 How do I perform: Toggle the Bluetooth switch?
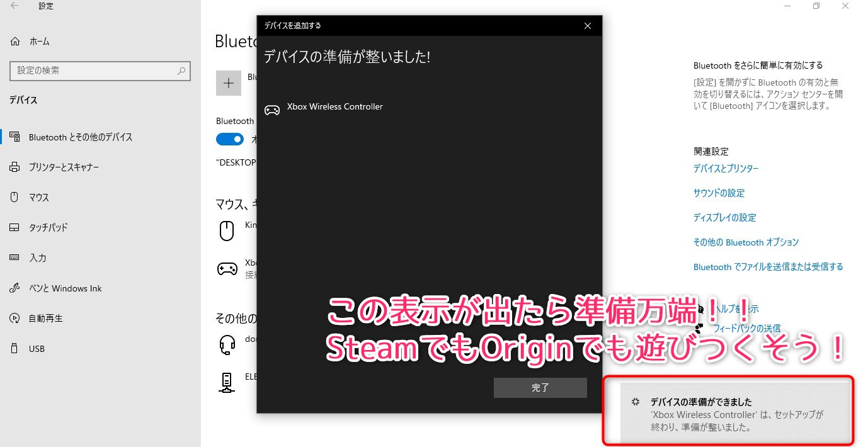pos(230,139)
